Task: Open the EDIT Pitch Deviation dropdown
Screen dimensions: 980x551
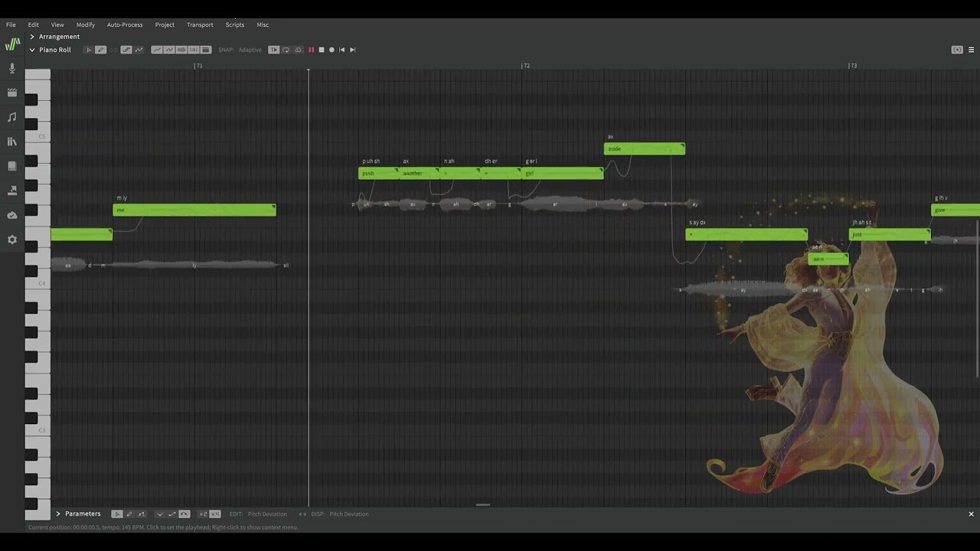Action: coord(267,514)
